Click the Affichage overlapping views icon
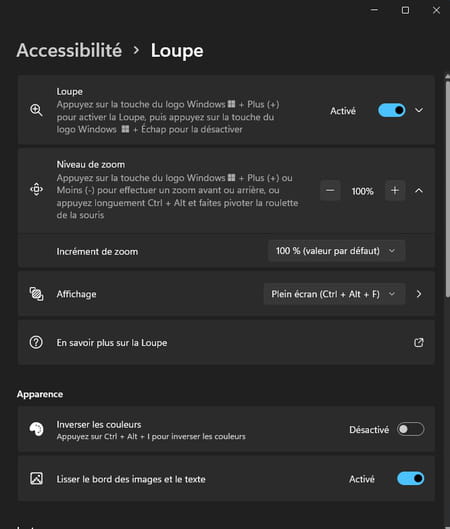Image resolution: width=450 pixels, height=529 pixels. pos(36,294)
